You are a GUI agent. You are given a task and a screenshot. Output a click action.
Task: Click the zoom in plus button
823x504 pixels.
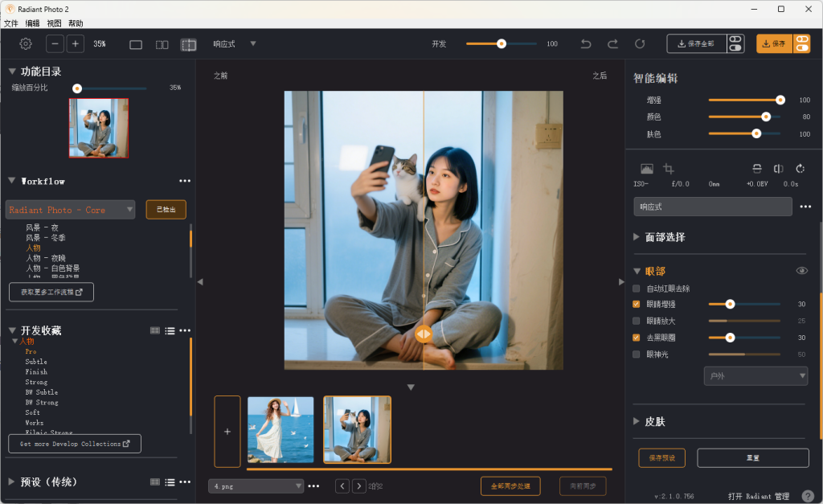[76, 44]
